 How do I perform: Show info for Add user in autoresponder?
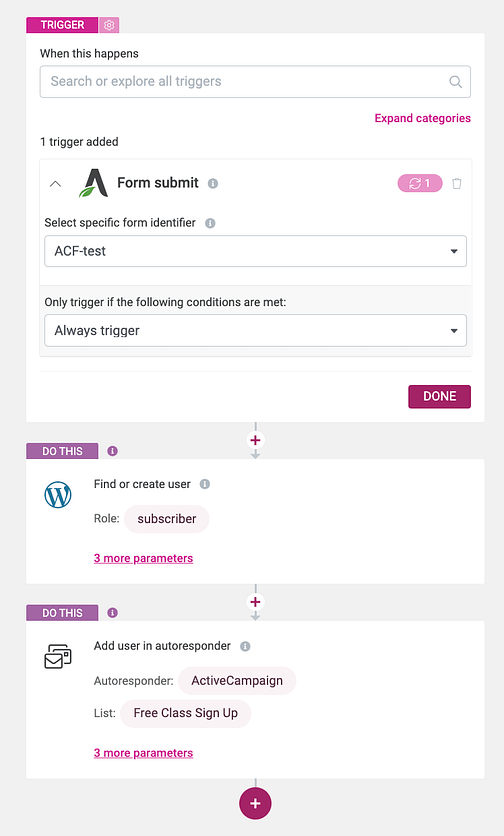pyautogui.click(x=245, y=646)
